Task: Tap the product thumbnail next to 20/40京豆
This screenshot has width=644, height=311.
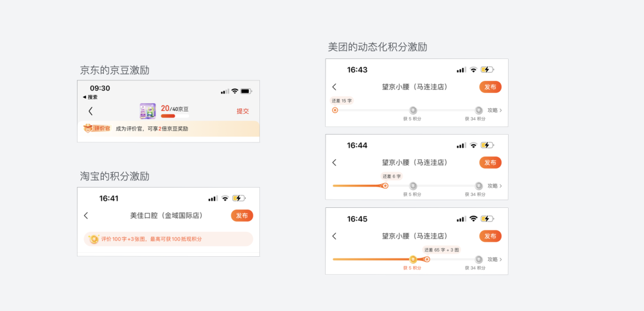Action: [x=147, y=111]
